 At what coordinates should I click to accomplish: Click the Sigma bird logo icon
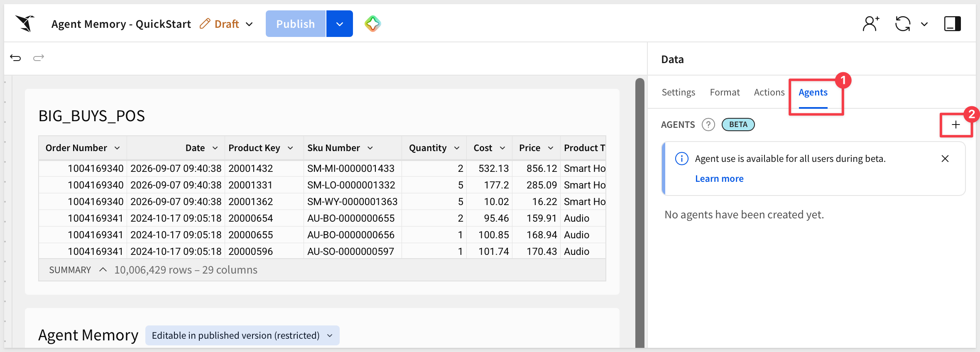pos(25,23)
